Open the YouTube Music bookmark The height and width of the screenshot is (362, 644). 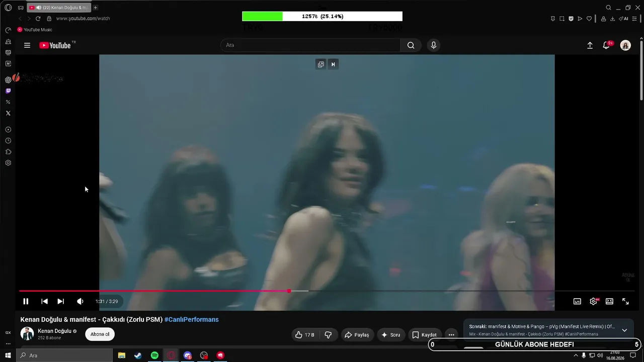pos(35,30)
